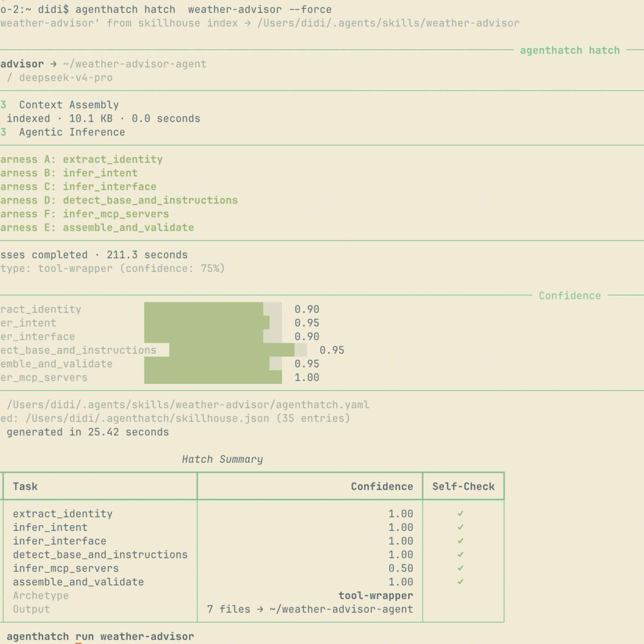Image resolution: width=644 pixels, height=644 pixels.
Task: Click the 'completed · 211.3 seconds' line
Action: tap(94, 255)
